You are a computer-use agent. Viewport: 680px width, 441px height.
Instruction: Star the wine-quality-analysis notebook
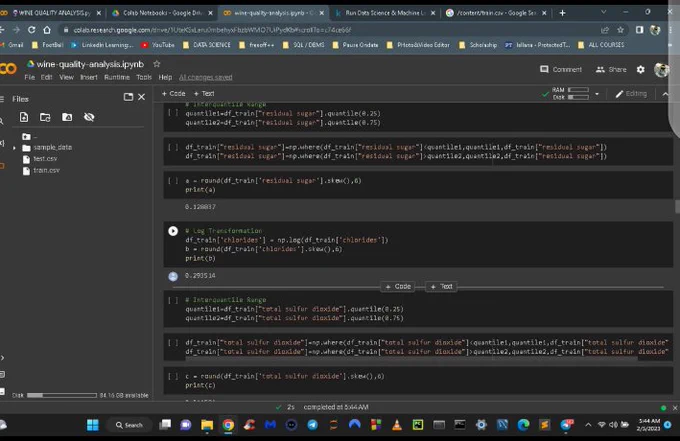click(x=157, y=64)
